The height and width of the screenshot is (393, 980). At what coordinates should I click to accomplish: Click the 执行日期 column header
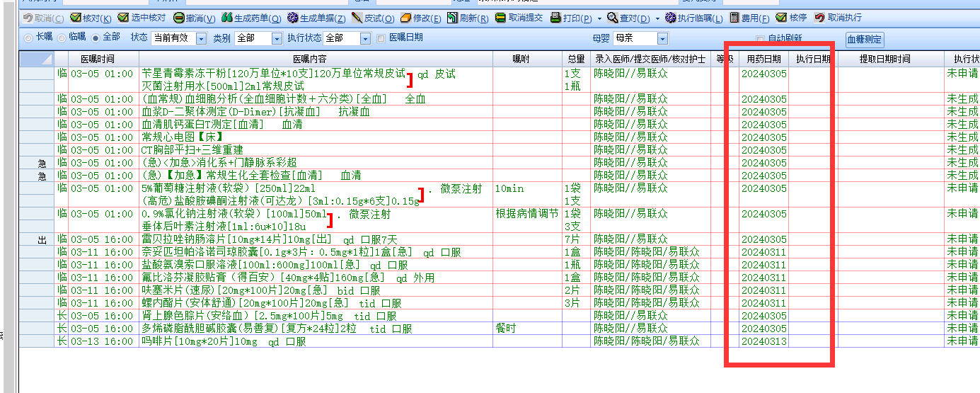coord(813,59)
